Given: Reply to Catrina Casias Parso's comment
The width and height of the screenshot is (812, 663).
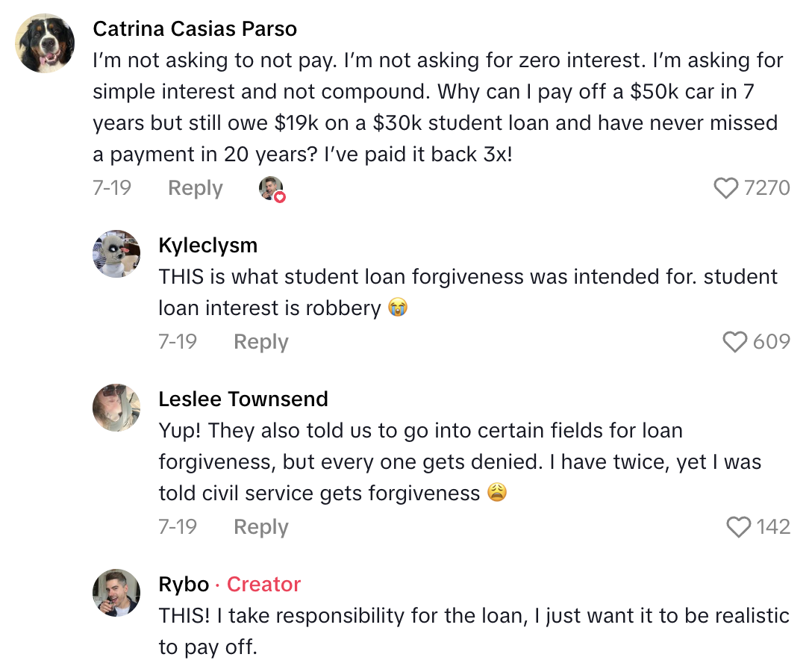Looking at the screenshot, I should pyautogui.click(x=194, y=188).
